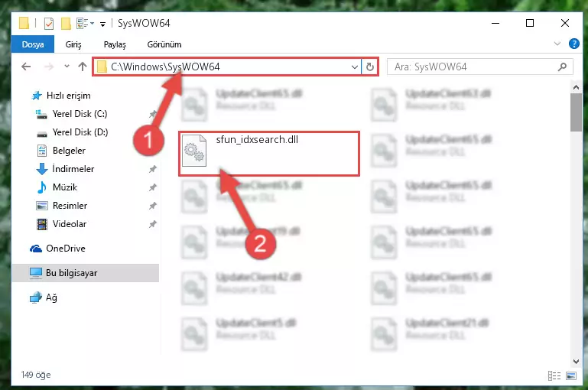This screenshot has height=390, width=588.
Task: Click the Belgeler document icon
Action: point(41,151)
